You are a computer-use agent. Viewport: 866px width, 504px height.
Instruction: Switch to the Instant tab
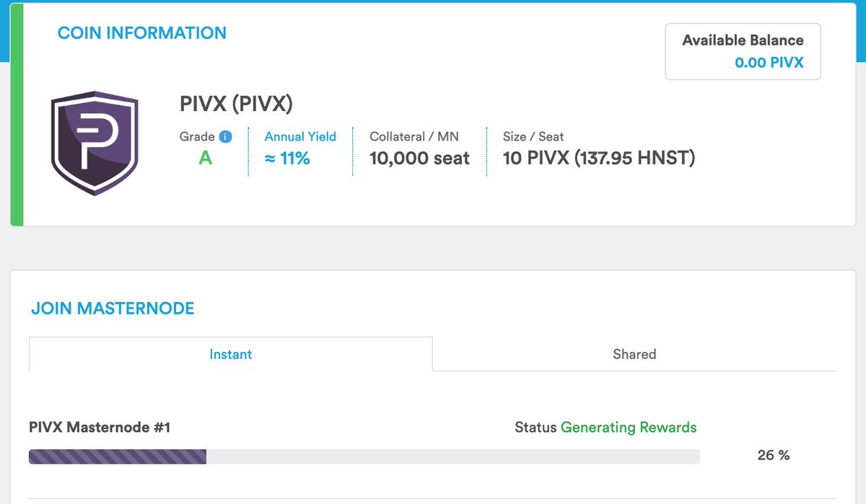click(231, 354)
